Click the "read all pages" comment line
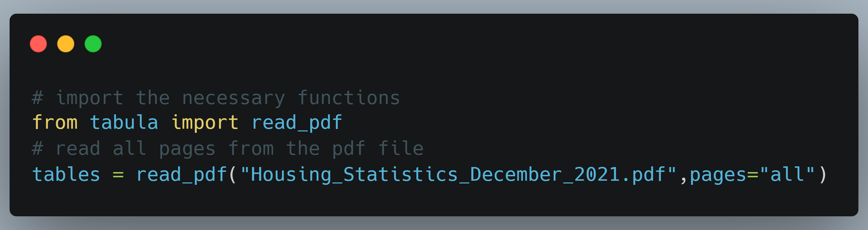This screenshot has width=868, height=230. pyautogui.click(x=228, y=149)
